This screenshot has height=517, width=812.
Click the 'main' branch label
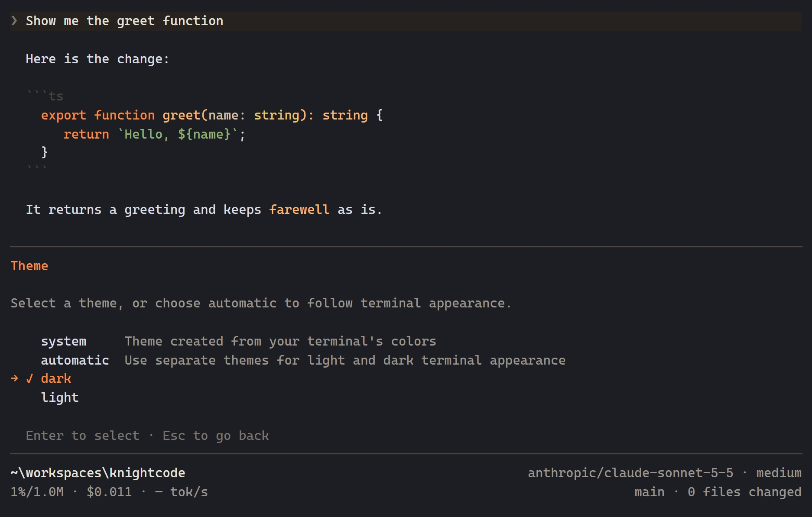(650, 492)
